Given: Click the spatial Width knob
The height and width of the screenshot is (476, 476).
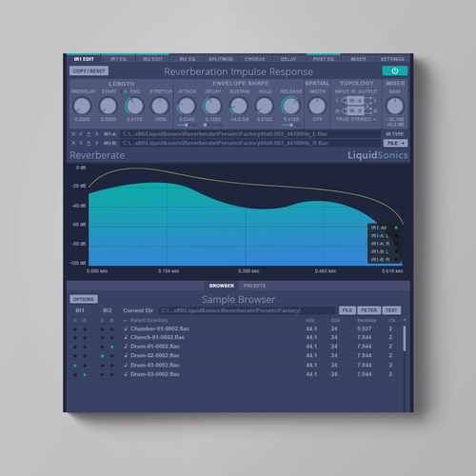Looking at the screenshot, I should [317, 106].
